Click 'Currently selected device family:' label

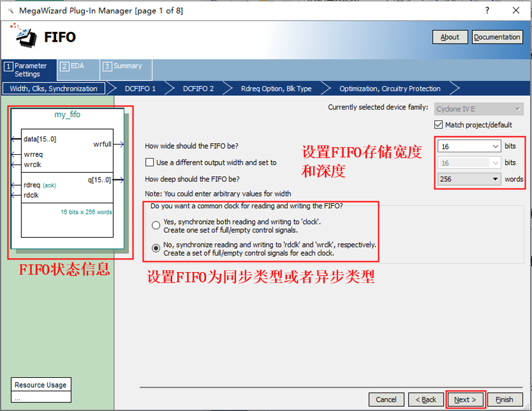pyautogui.click(x=378, y=107)
